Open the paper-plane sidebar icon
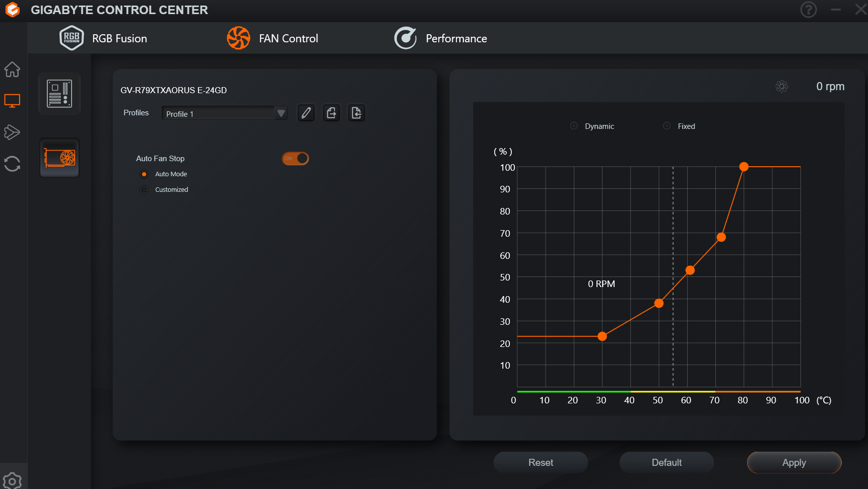Viewport: 868px width, 489px height. coord(12,132)
